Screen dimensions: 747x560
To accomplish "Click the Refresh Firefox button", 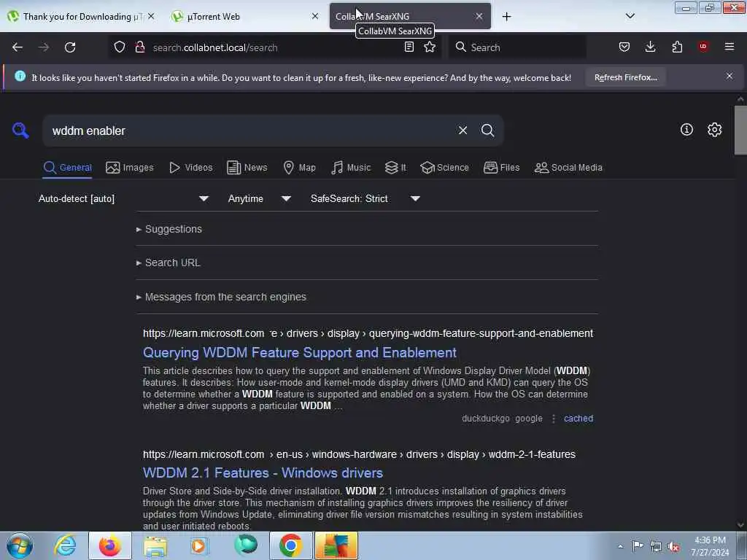I will pyautogui.click(x=625, y=77).
